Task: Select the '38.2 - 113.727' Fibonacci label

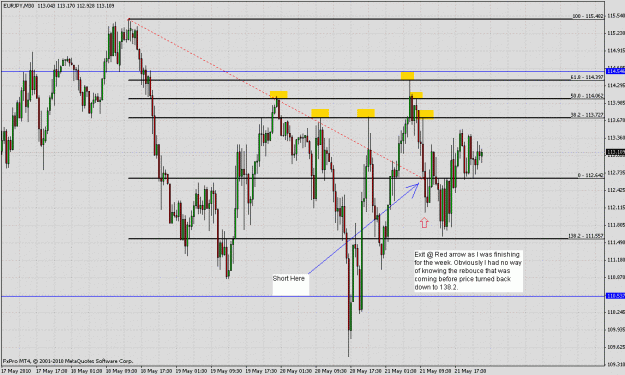Action: click(x=588, y=115)
